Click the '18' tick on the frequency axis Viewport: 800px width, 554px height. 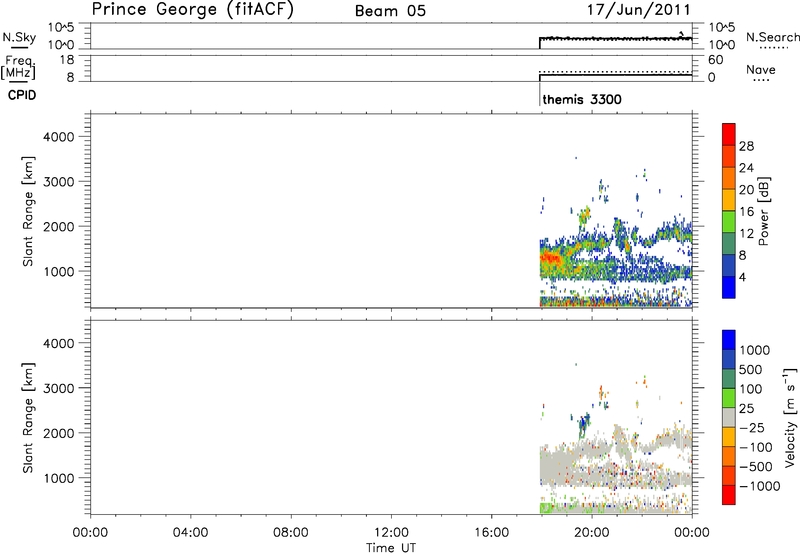[x=67, y=60]
